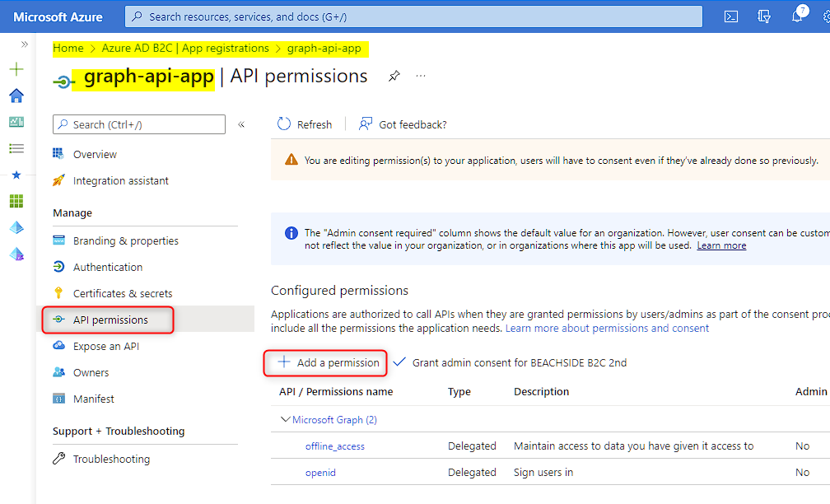The height and width of the screenshot is (504, 830).
Task: Open the Owners page
Action: click(x=91, y=373)
